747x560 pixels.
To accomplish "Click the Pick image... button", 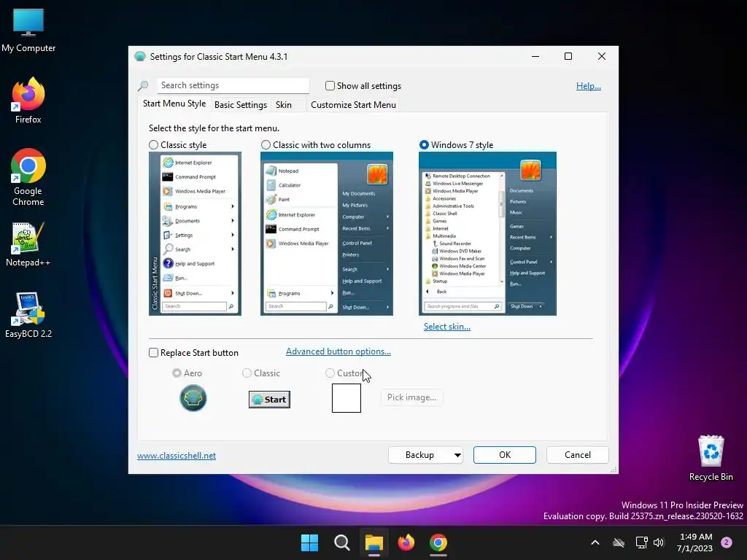I will [411, 397].
